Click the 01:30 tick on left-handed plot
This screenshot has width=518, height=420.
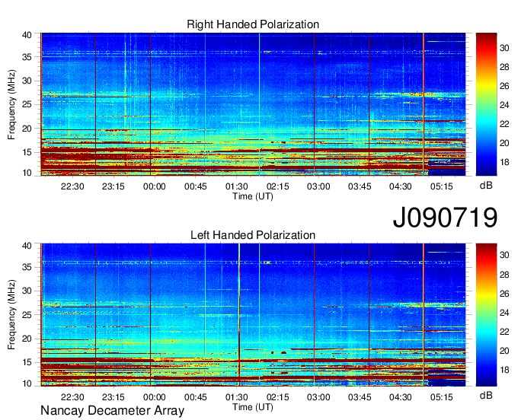237,397
